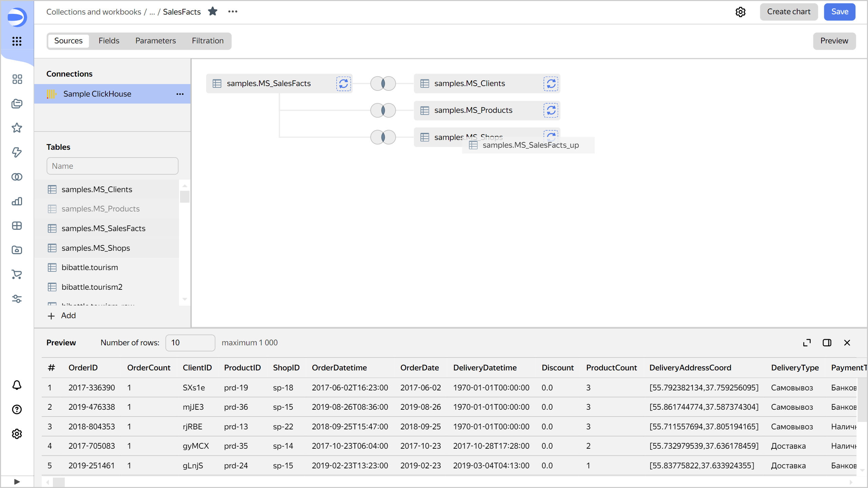Screen dimensions: 868x488
Task: Open the Filtration tab
Action: (x=208, y=41)
